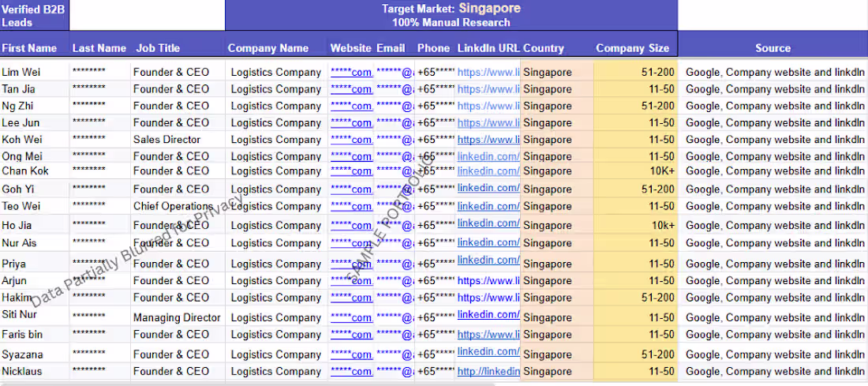Select the Lim Wei first name cell
The height and width of the screenshot is (386, 868).
point(35,73)
